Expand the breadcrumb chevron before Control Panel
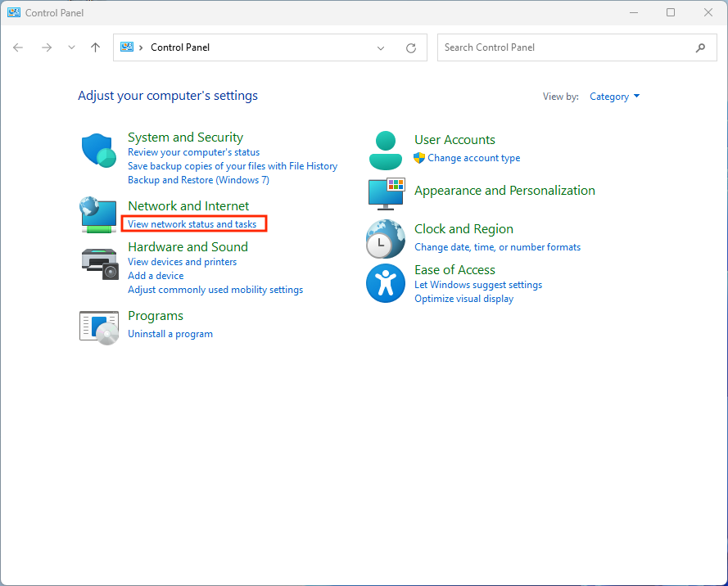 coord(141,47)
